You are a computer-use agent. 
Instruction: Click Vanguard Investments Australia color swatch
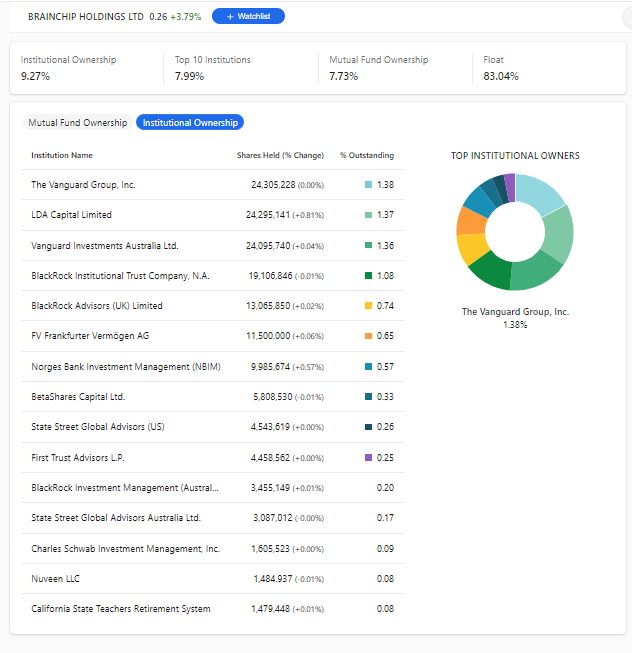[x=368, y=245]
